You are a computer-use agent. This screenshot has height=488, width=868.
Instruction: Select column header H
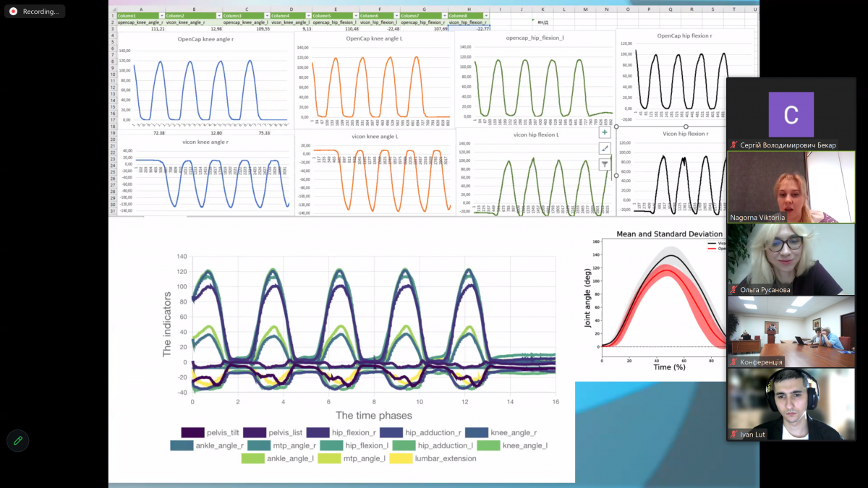(x=469, y=9)
